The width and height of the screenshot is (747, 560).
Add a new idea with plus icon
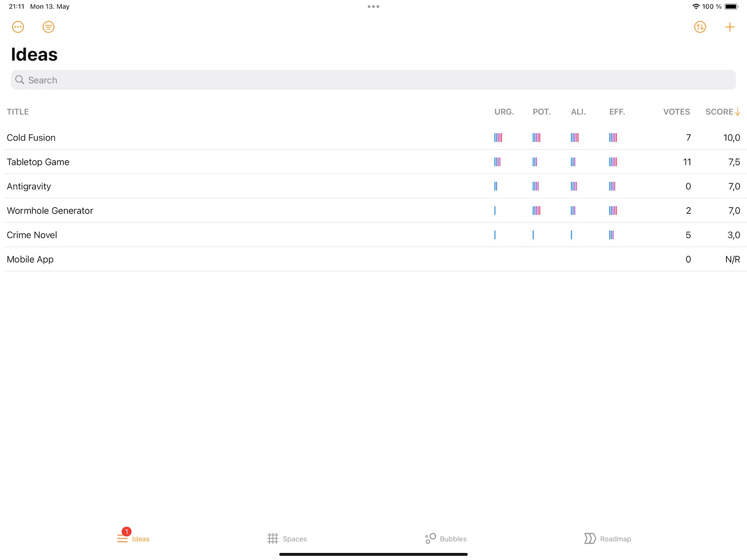tap(730, 27)
